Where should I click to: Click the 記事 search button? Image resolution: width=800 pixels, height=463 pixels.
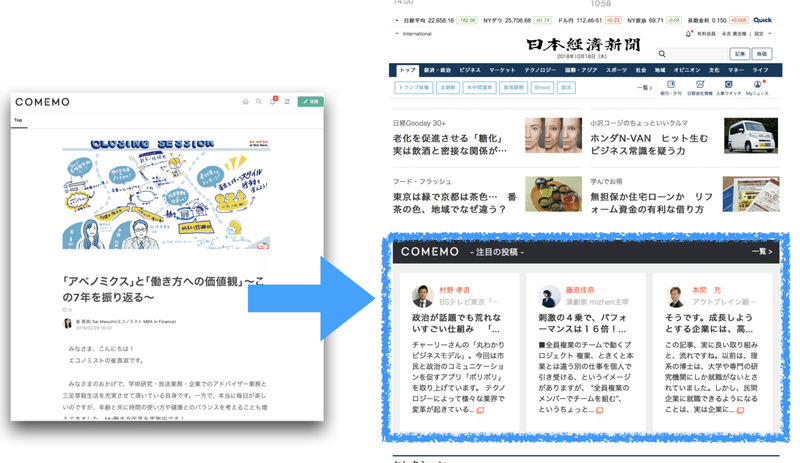tap(740, 54)
